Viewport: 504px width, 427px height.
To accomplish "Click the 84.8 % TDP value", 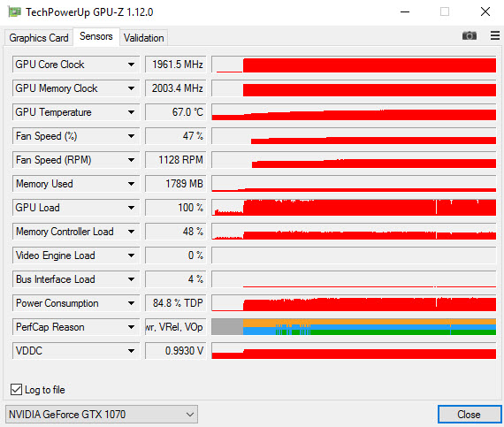I will [x=175, y=303].
